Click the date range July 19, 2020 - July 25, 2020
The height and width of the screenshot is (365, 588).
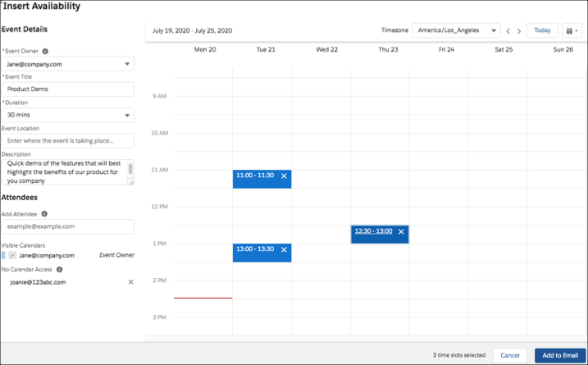(x=193, y=31)
